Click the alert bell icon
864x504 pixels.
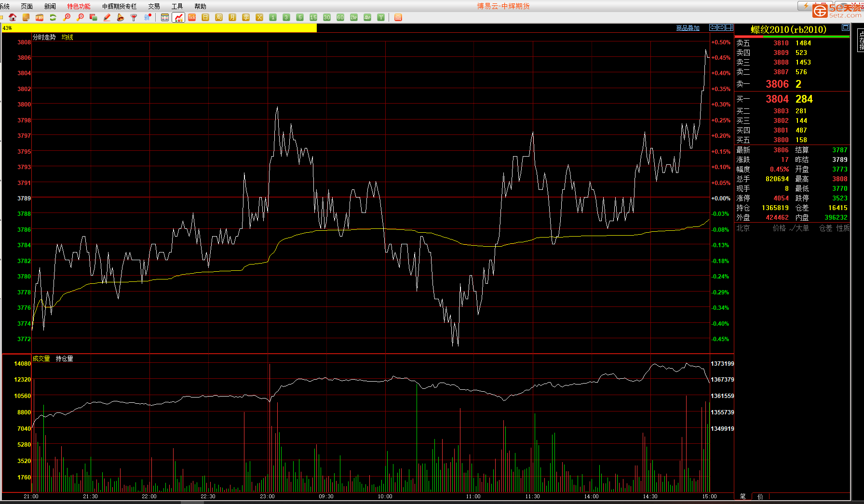coord(121,17)
